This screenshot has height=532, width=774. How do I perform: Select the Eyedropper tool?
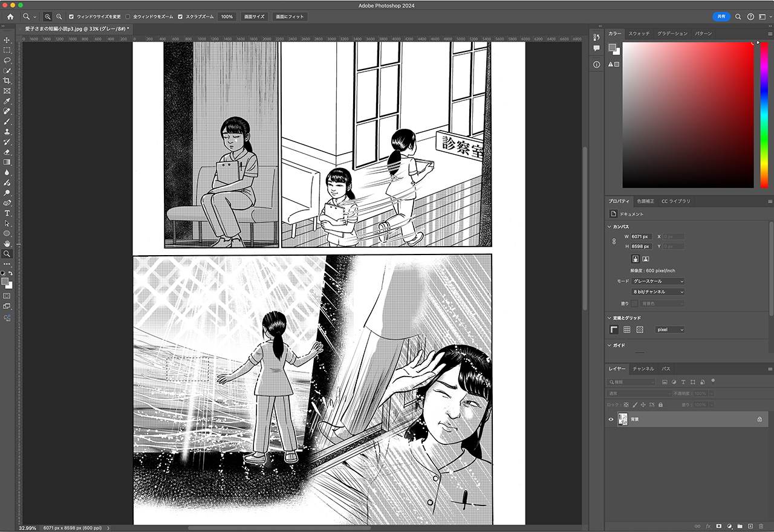point(7,101)
